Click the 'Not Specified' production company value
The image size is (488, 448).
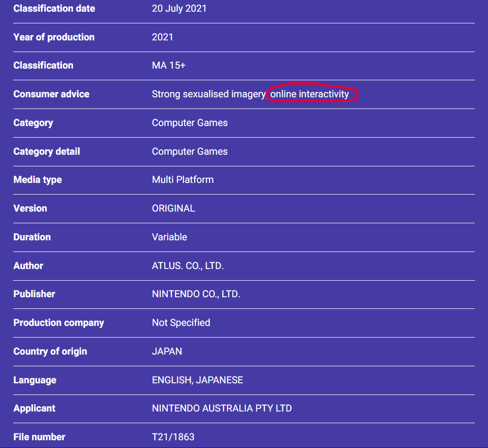[181, 323]
